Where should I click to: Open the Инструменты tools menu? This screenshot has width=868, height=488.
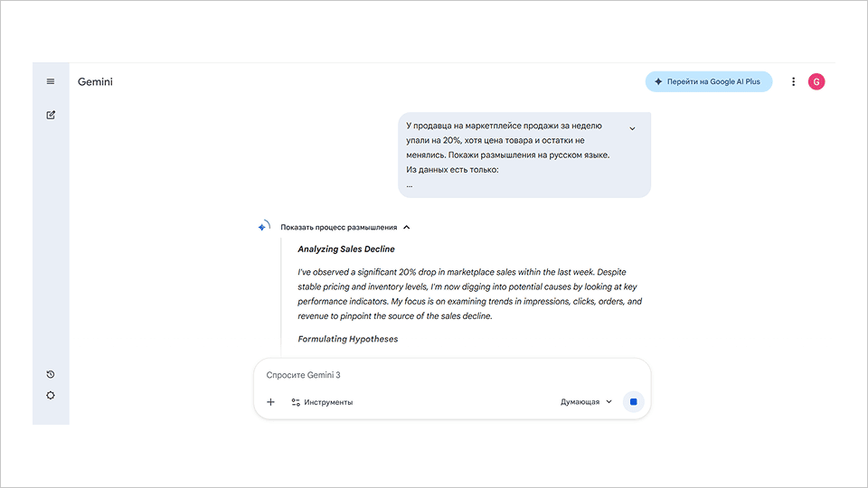point(322,402)
